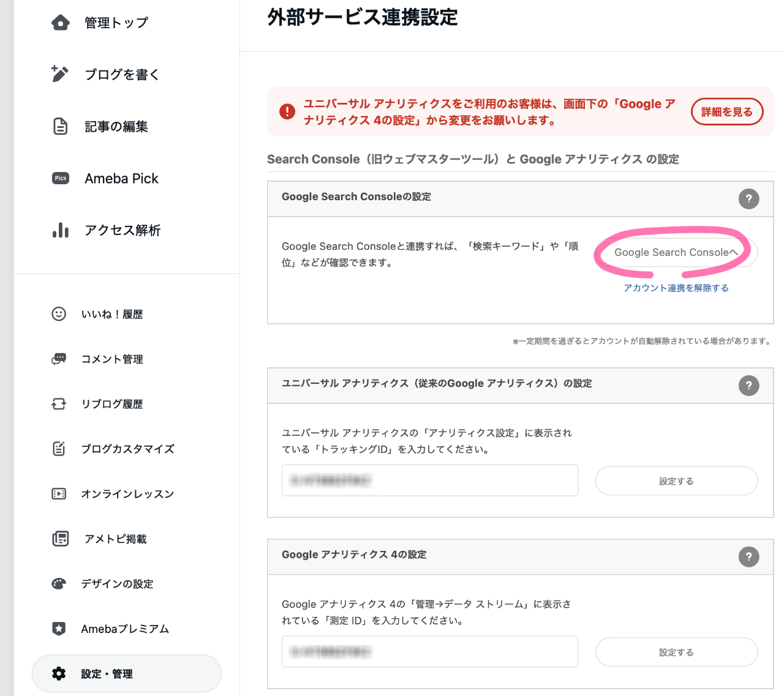Click the トラッキングID input field
This screenshot has width=784, height=696.
pyautogui.click(x=430, y=481)
